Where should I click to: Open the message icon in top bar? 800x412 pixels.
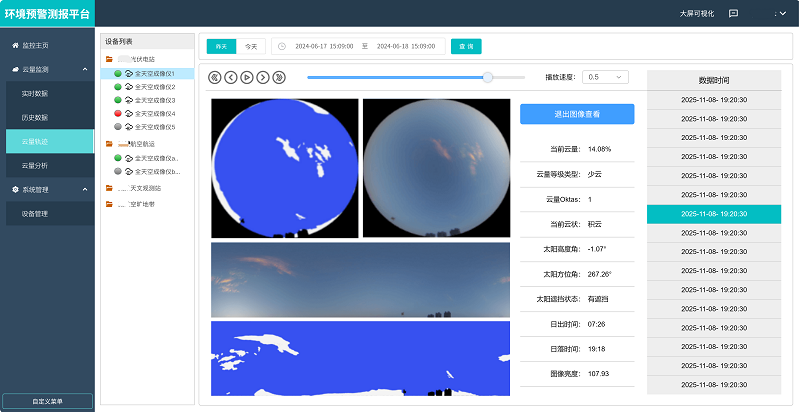733,14
